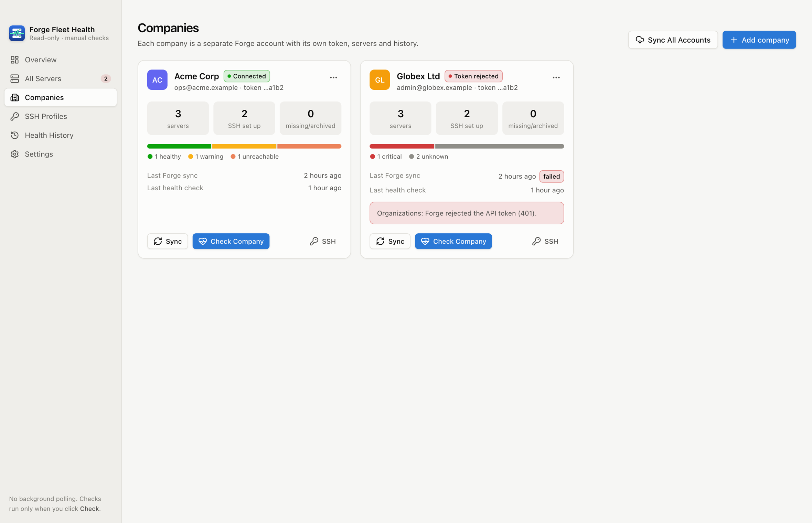View Health History

point(61,135)
